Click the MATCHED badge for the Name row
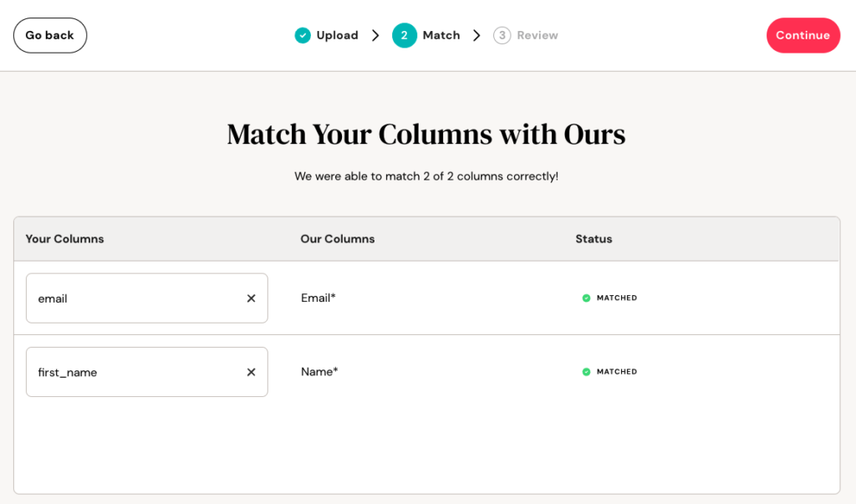The height and width of the screenshot is (504, 856). [610, 372]
